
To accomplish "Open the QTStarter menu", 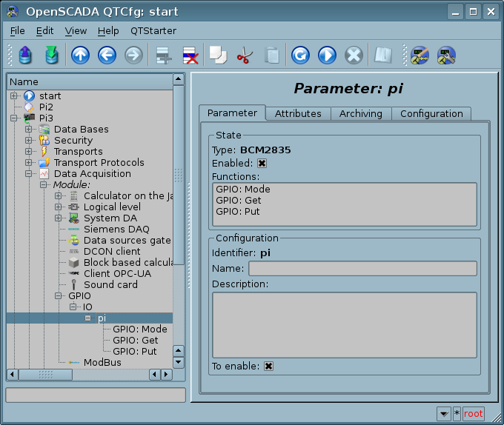I will point(153,30).
